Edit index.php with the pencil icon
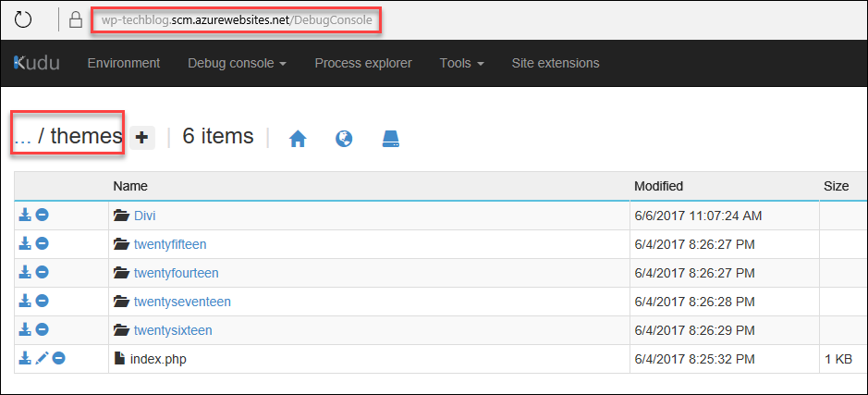Image resolution: width=868 pixels, height=395 pixels. click(43, 358)
